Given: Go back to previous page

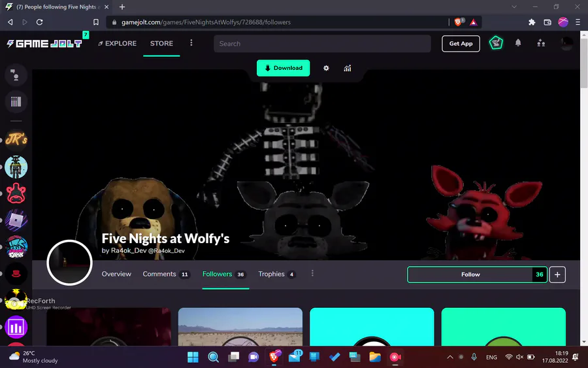Looking at the screenshot, I should click(10, 22).
